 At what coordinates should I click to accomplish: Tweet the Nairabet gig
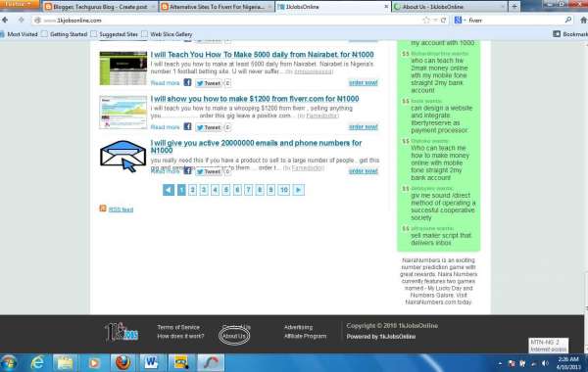pos(209,83)
